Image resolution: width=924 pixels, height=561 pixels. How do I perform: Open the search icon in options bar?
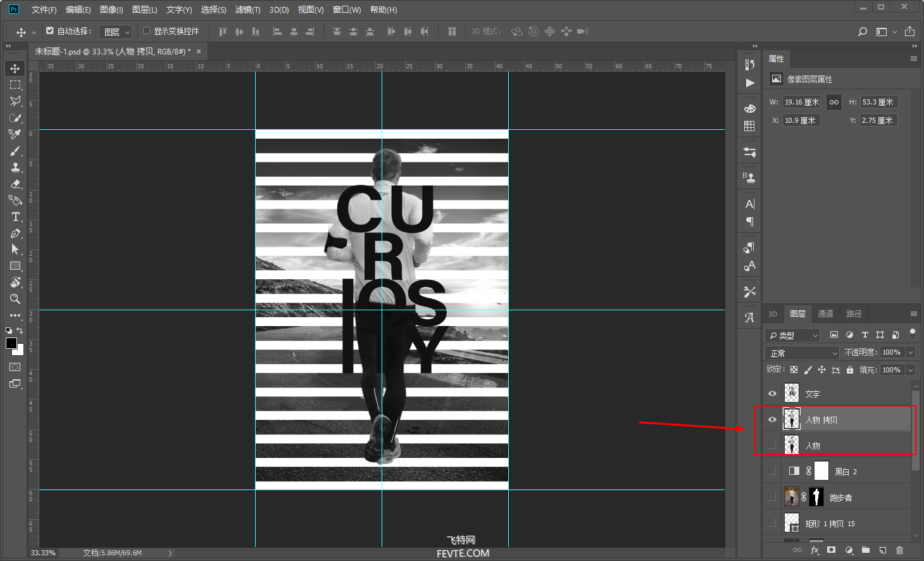862,32
